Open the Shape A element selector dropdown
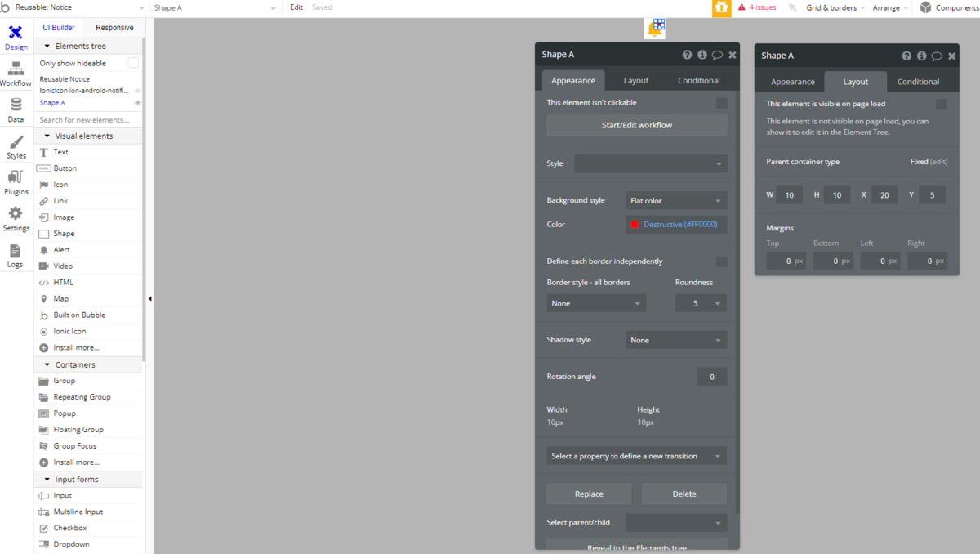 click(215, 7)
